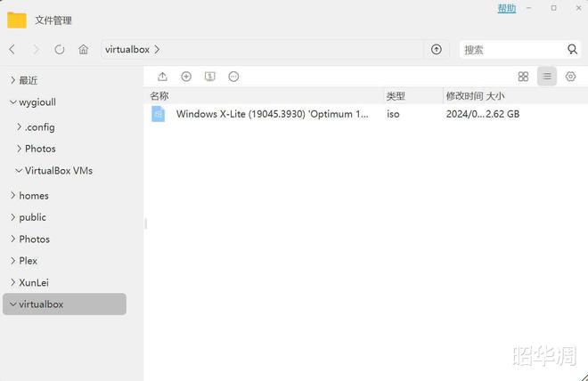Click virtualbox in the path breadcrumb
This screenshot has width=588, height=381.
(127, 50)
